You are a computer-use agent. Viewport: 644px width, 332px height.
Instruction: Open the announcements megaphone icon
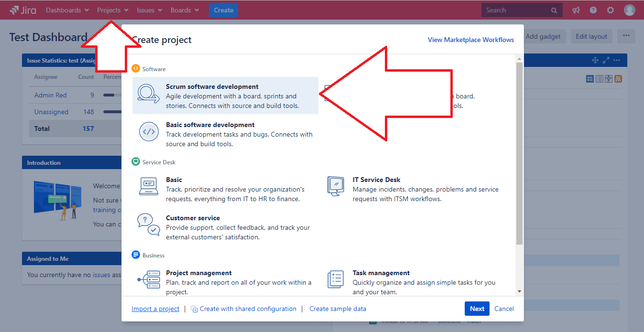576,10
